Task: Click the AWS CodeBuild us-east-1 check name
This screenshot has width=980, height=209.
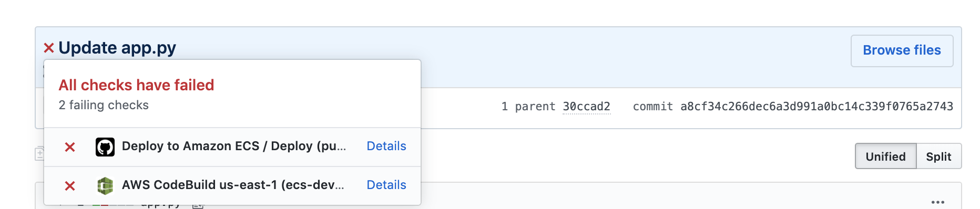Action: click(x=233, y=185)
